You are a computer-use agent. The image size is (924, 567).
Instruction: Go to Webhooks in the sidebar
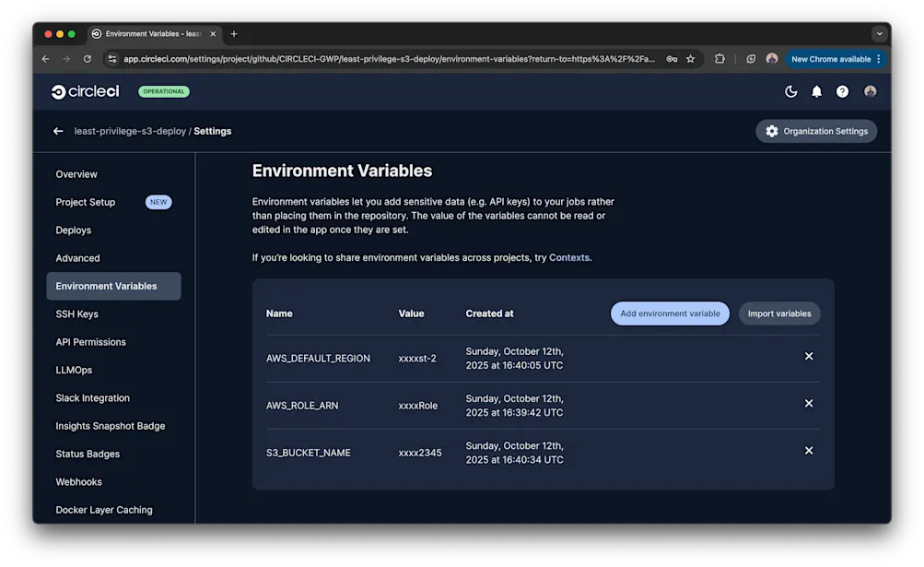pyautogui.click(x=78, y=481)
